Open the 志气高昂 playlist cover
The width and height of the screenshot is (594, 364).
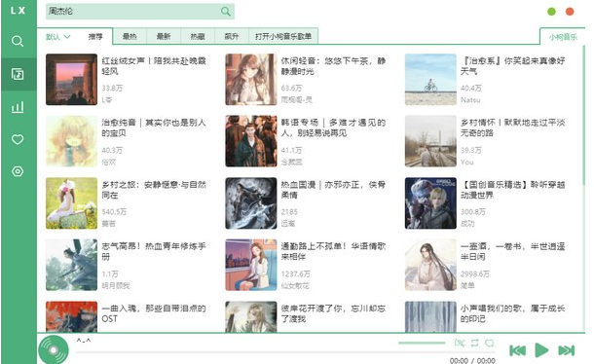[x=72, y=265]
